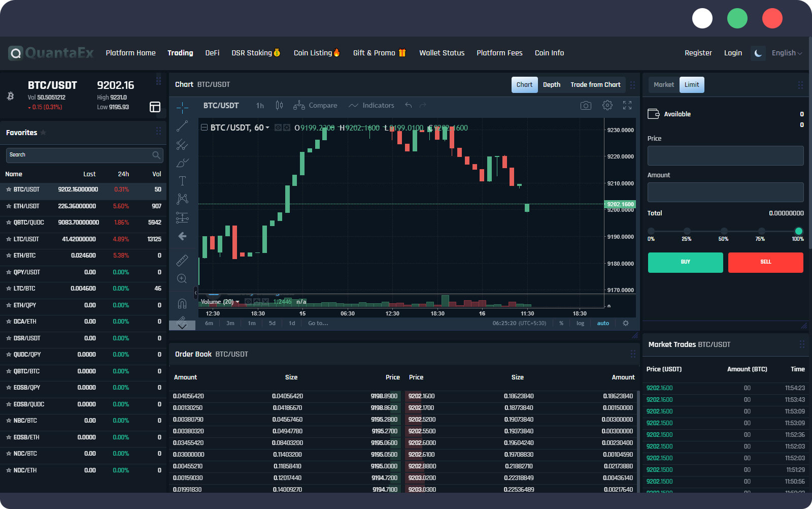Set amount slider to 25%
The height and width of the screenshot is (509, 812).
(687, 232)
